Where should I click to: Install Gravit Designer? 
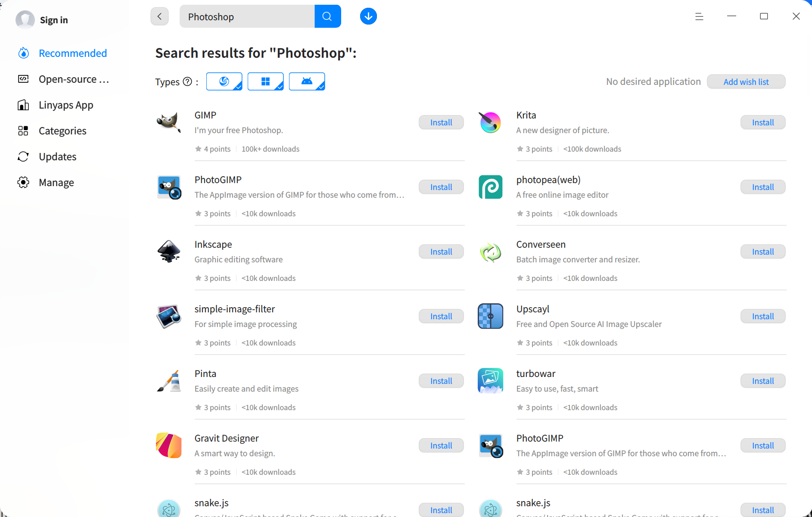(x=441, y=445)
